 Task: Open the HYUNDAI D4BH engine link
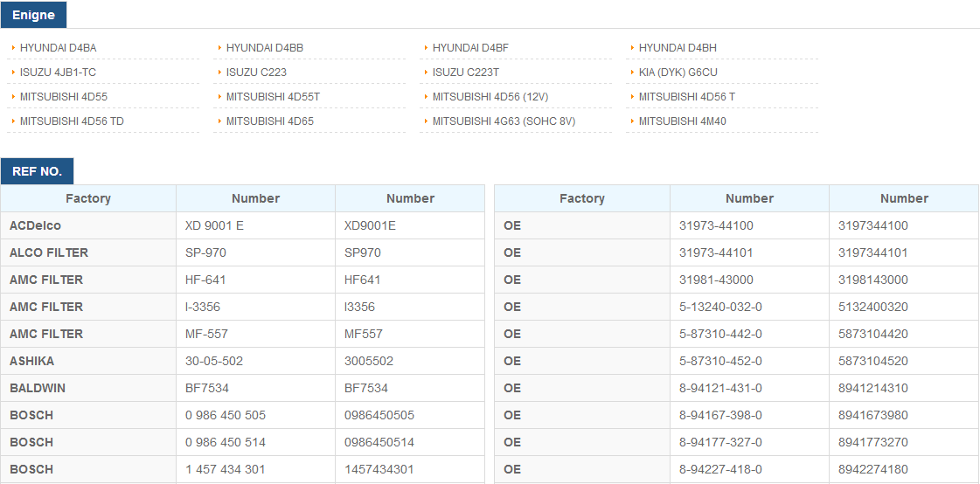click(678, 47)
